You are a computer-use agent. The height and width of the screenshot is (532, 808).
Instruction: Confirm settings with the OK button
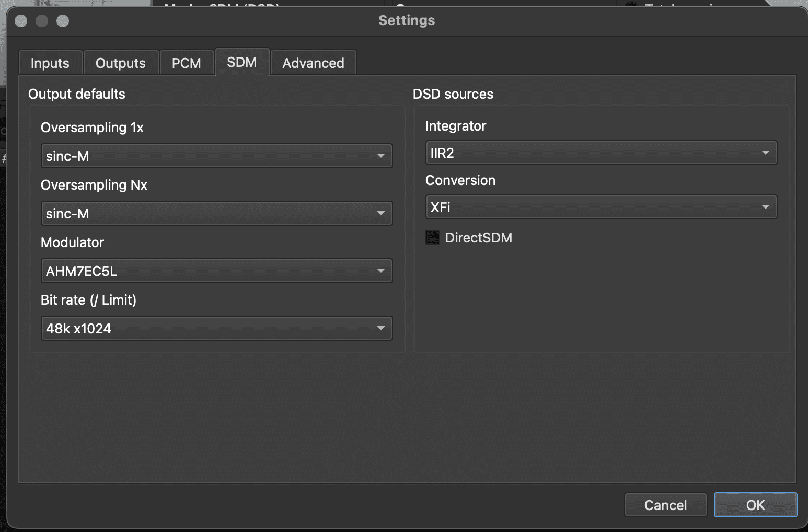click(755, 505)
